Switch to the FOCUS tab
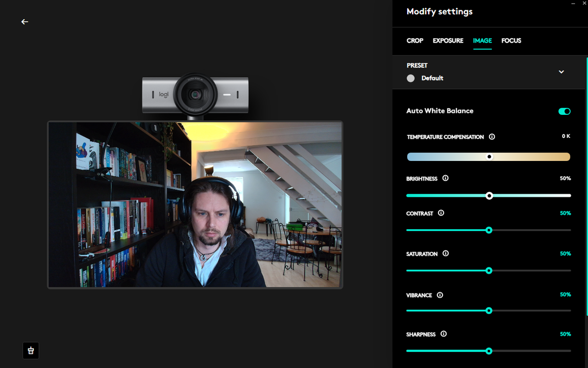Image resolution: width=588 pixels, height=368 pixels. pos(511,41)
